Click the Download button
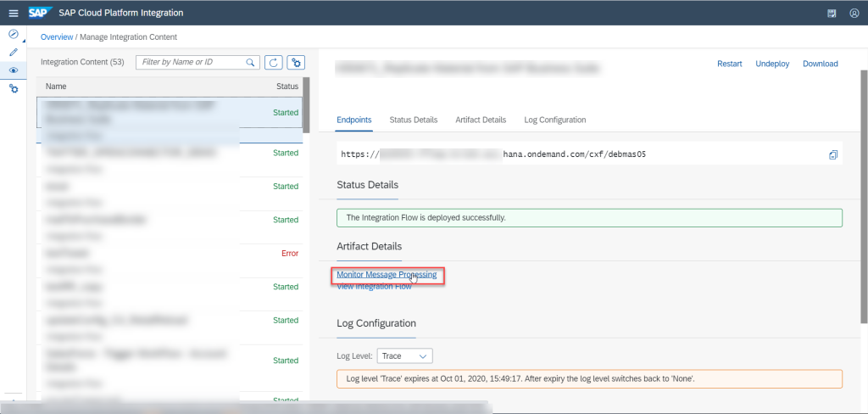This screenshot has width=868, height=414. pos(820,64)
